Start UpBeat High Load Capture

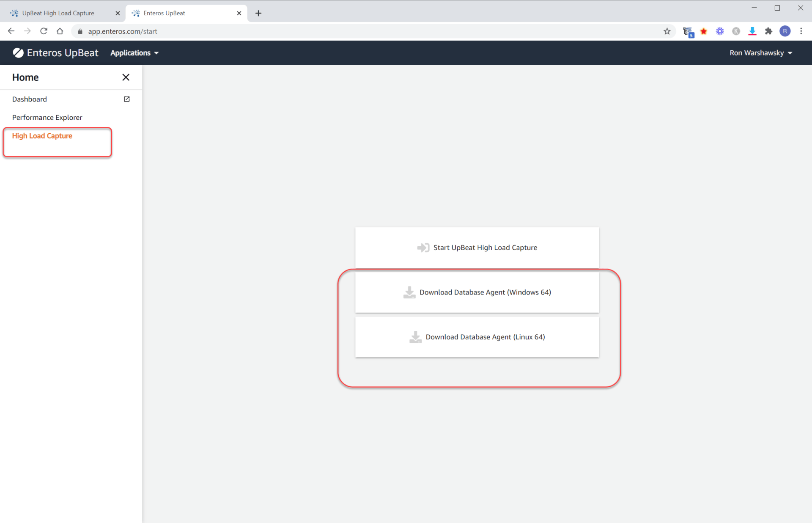pos(477,248)
